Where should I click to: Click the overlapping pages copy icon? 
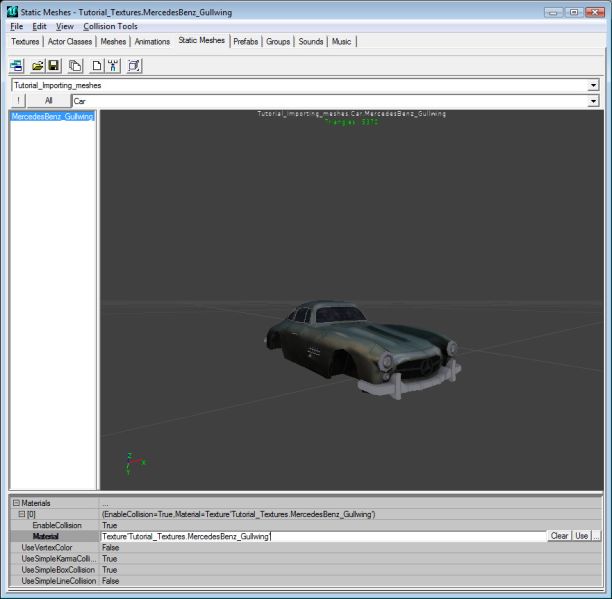coord(75,66)
